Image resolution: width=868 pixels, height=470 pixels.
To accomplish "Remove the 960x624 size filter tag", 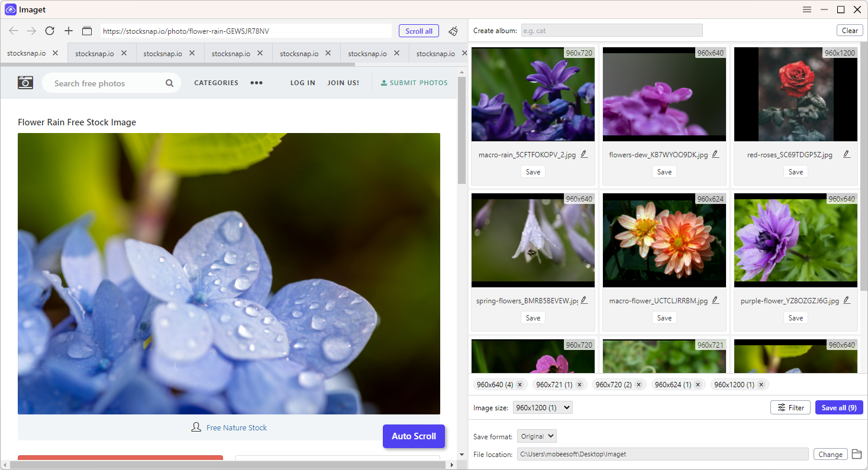I will [698, 384].
